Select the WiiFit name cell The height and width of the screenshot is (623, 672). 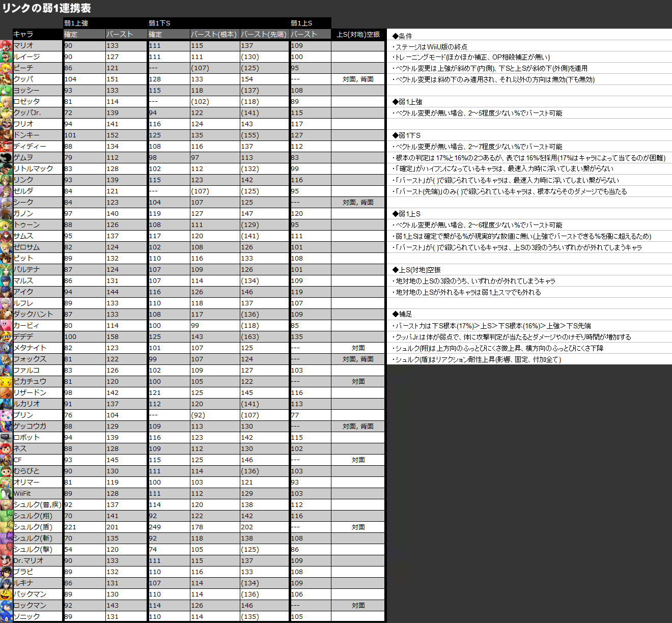tap(37, 493)
